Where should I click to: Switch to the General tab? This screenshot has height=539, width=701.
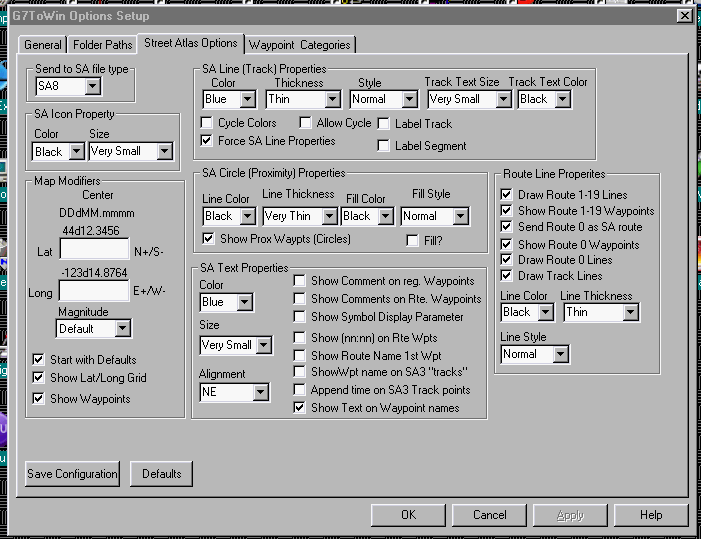43,45
